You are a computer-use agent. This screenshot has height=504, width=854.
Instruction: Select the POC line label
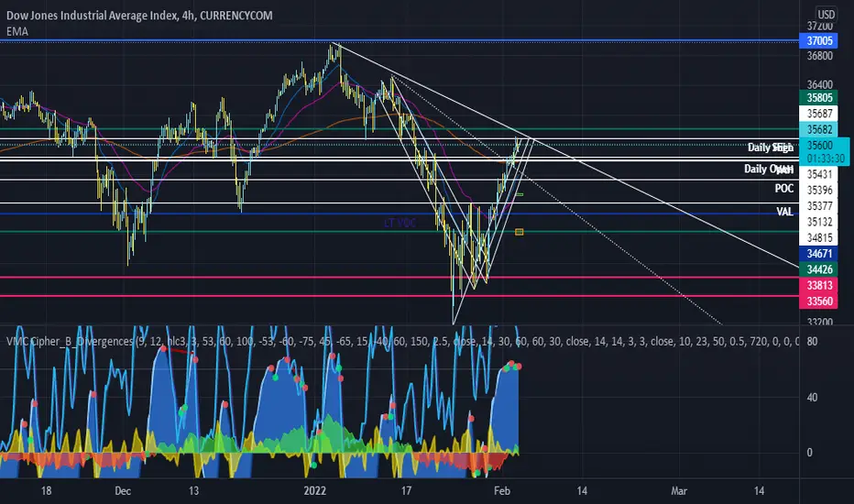click(x=784, y=189)
